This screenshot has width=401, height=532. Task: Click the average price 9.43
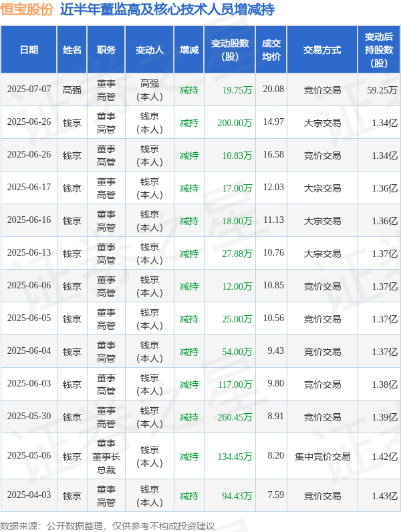click(275, 350)
